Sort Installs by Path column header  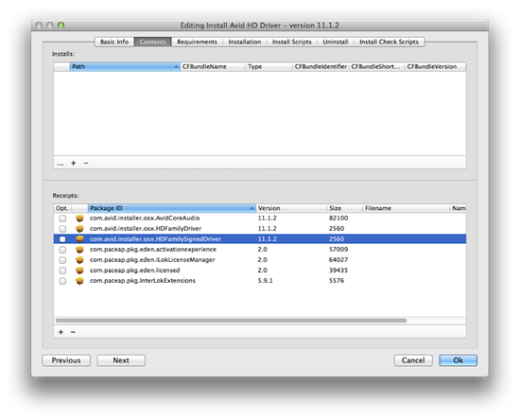pyautogui.click(x=125, y=66)
